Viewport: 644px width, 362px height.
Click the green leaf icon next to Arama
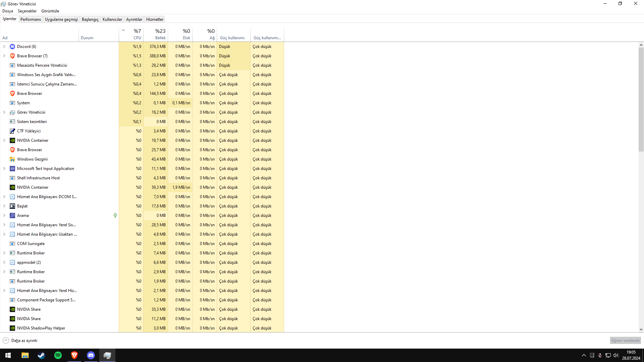(x=115, y=216)
